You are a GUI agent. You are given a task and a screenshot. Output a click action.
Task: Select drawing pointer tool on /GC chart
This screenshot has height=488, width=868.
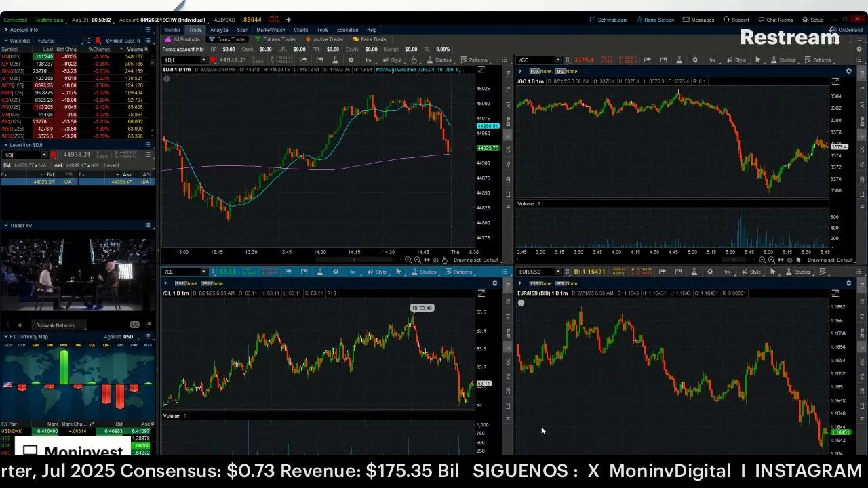pyautogui.click(x=757, y=60)
